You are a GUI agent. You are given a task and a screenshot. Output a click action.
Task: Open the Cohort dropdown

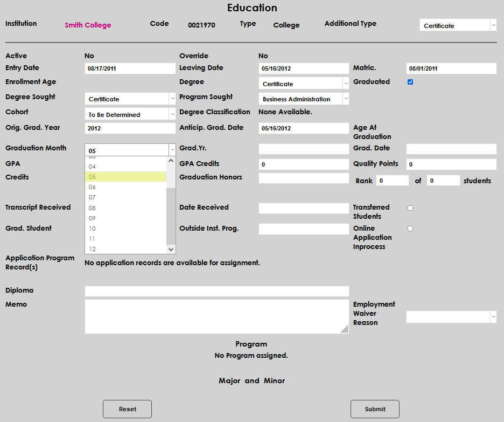(130, 114)
